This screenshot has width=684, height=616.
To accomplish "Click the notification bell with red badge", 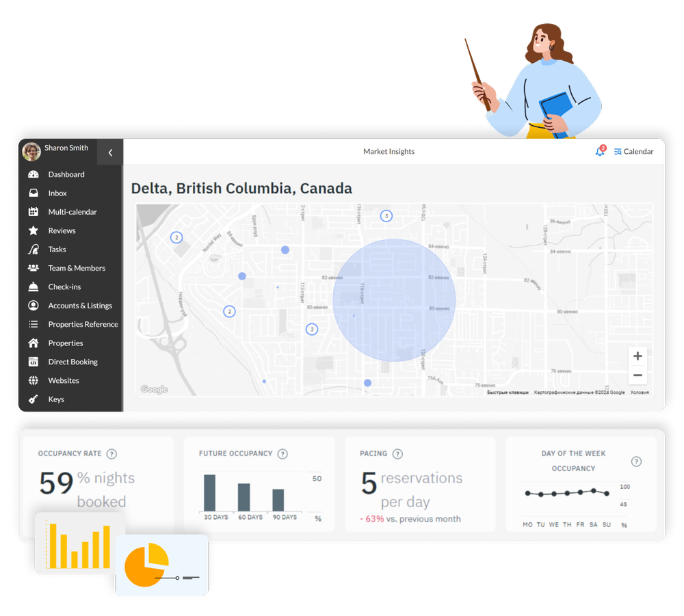I will (599, 151).
